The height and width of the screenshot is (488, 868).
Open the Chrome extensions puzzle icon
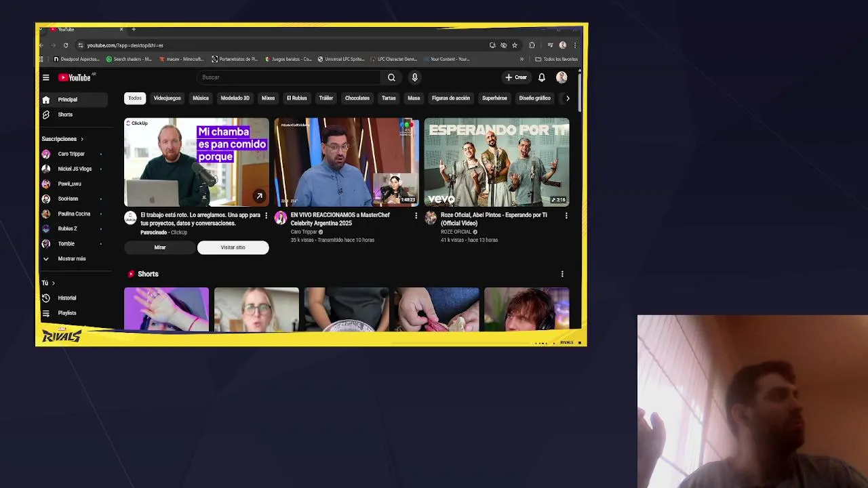tap(532, 45)
